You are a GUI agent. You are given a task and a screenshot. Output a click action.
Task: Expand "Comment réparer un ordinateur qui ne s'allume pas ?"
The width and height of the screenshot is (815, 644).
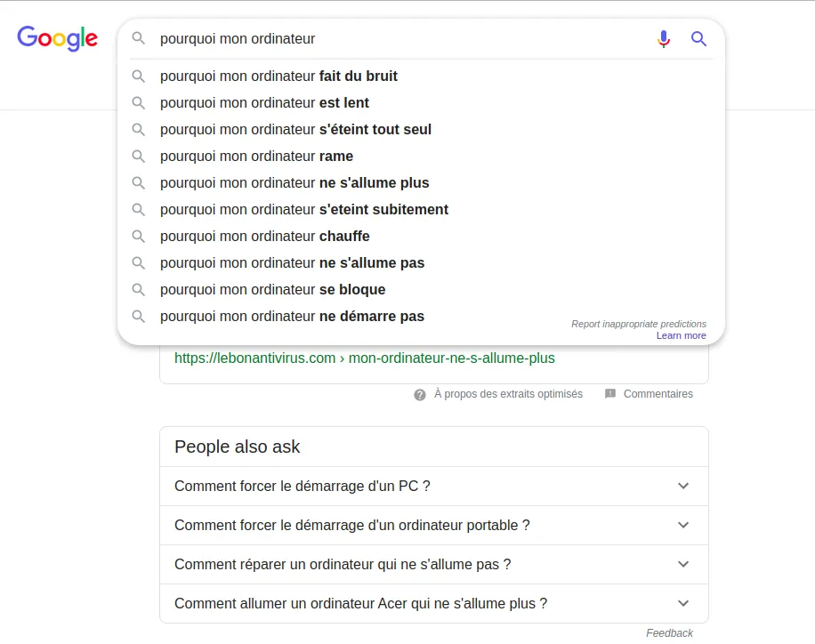pos(682,564)
